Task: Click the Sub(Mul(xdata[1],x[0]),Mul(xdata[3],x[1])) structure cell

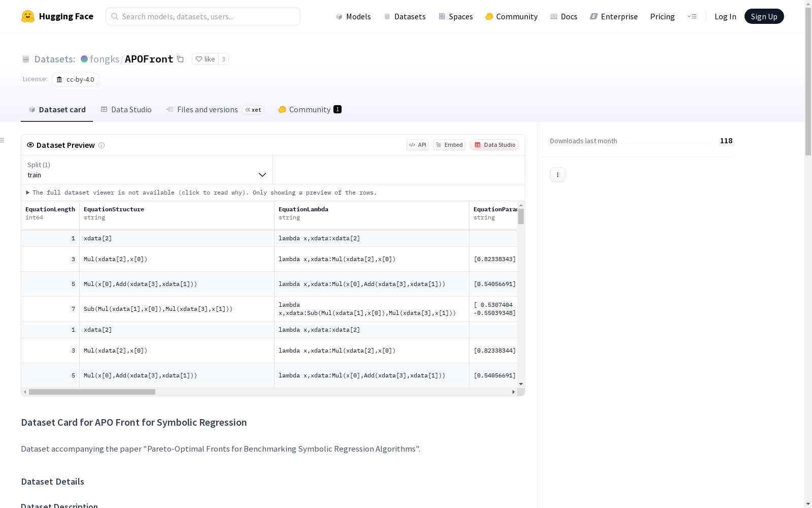Action: [x=177, y=309]
